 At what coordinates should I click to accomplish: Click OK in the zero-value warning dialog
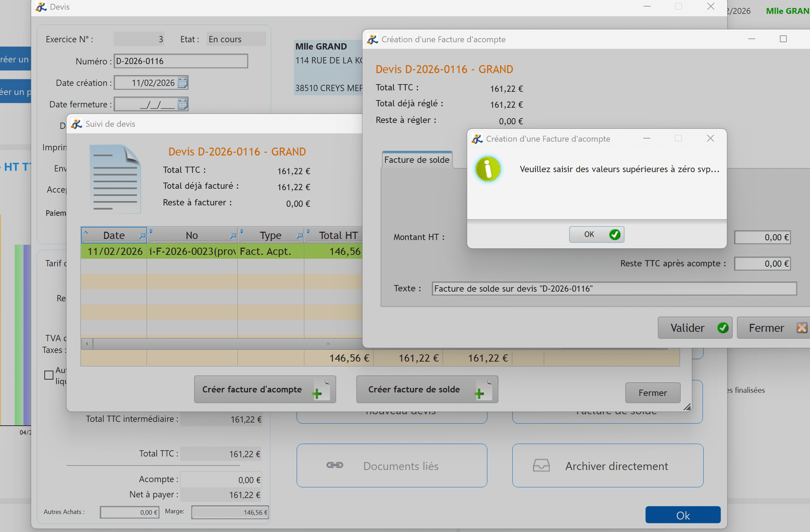(x=596, y=234)
